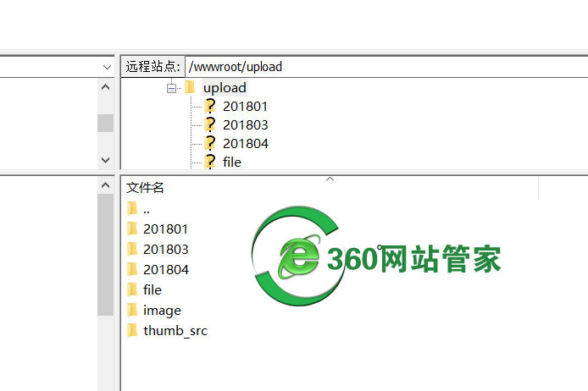The width and height of the screenshot is (588, 391).
Task: Select the thumb_src folder in file list
Action: click(x=175, y=330)
